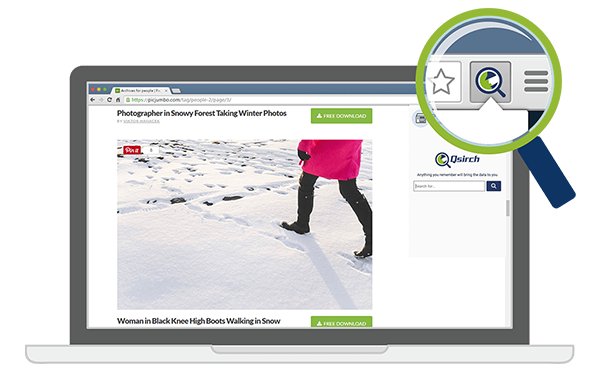Screen dimensions: 600x384
Task: Close the 'Archives for people' tab
Action: point(166,91)
